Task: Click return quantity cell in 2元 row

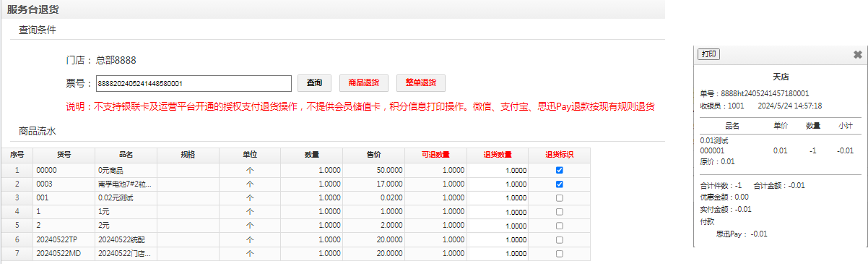Action: click(498, 226)
